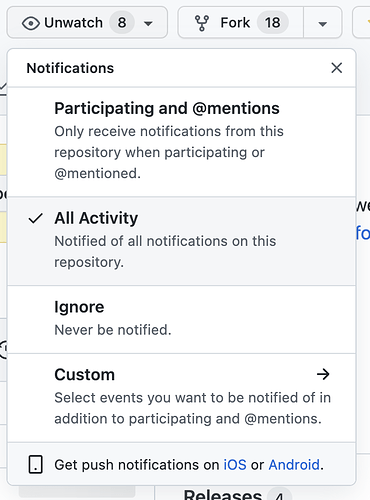Open the Android push notifications link

[x=294, y=465]
